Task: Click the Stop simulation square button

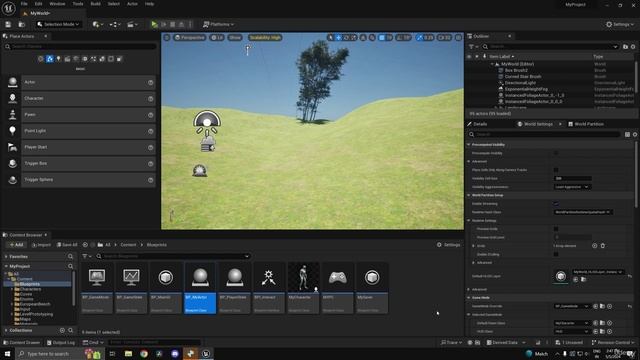Action: point(173,24)
